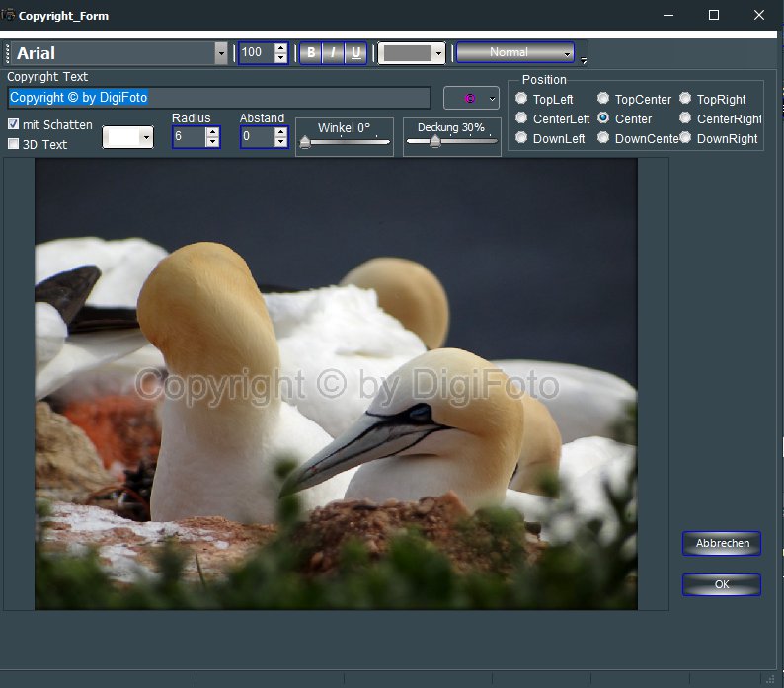Click the Deckung opacity slider handle

coord(434,141)
